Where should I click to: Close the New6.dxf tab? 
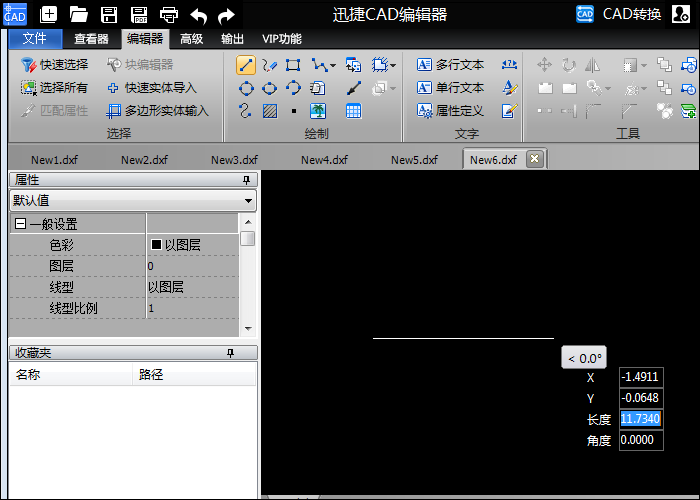click(535, 159)
